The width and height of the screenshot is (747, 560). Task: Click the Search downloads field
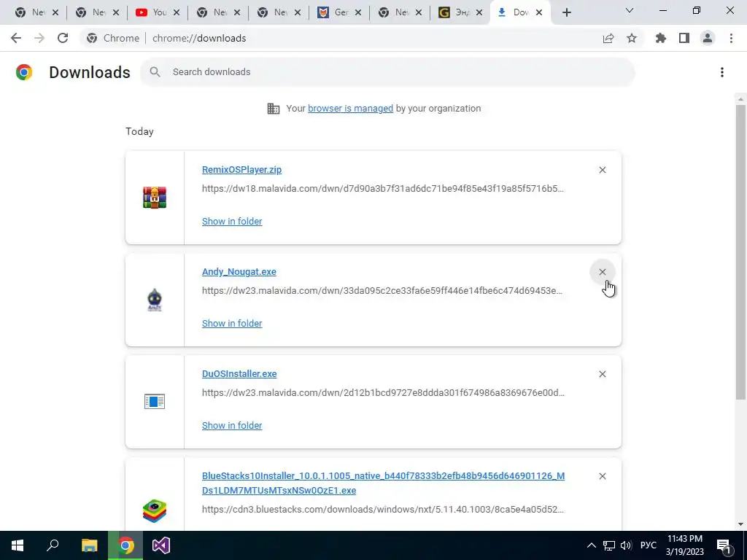(388, 72)
